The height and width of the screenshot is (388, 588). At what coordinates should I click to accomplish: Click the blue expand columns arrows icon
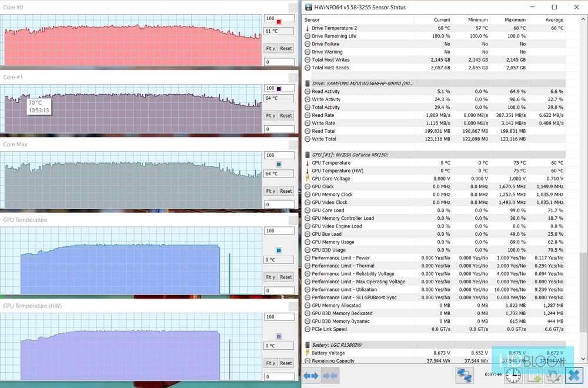(311, 375)
